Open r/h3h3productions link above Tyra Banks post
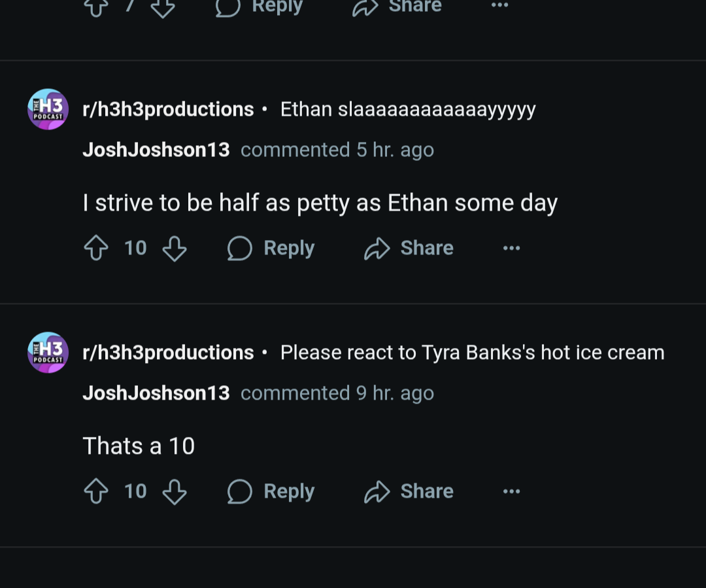The width and height of the screenshot is (706, 588). point(168,353)
